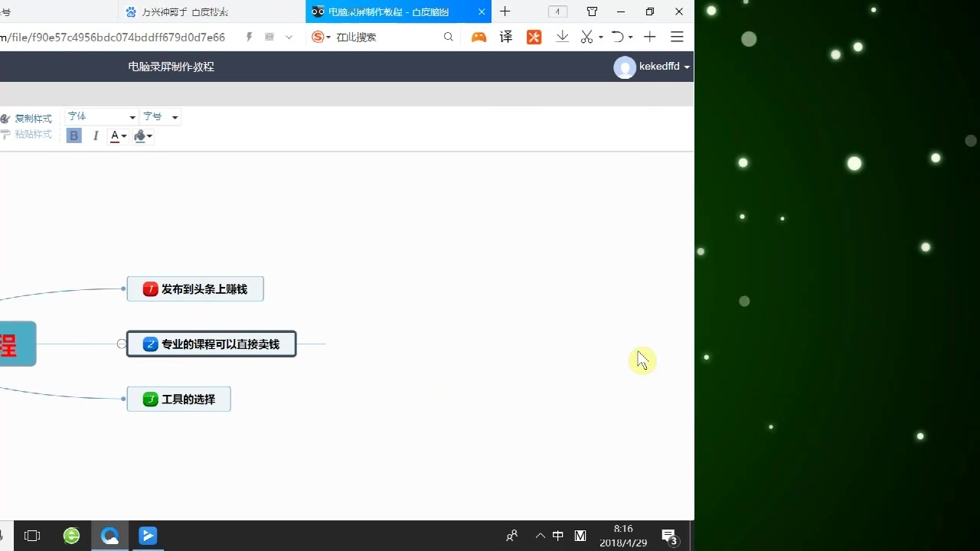Click red priority 1 icon on node
The width and height of the screenshot is (980, 551).
point(151,289)
